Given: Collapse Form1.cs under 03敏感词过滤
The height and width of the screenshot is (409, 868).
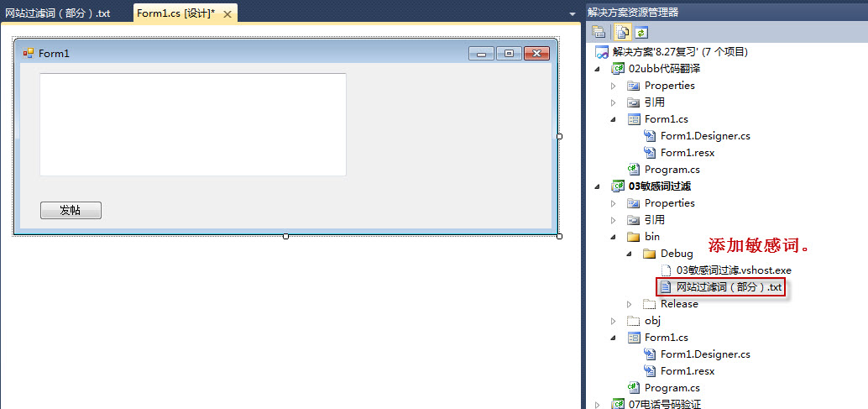Looking at the screenshot, I should pyautogui.click(x=614, y=338).
